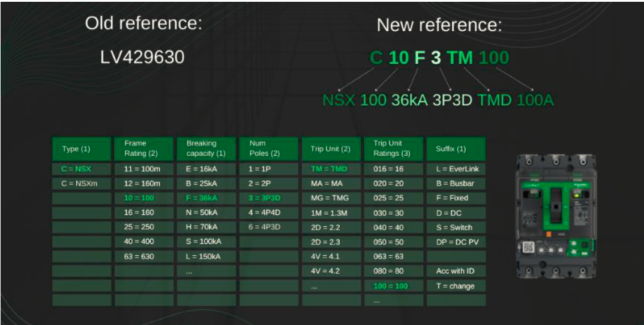This screenshot has width=644, height=325.
Task: Click the "Type (1)" column header
Action: click(81, 149)
